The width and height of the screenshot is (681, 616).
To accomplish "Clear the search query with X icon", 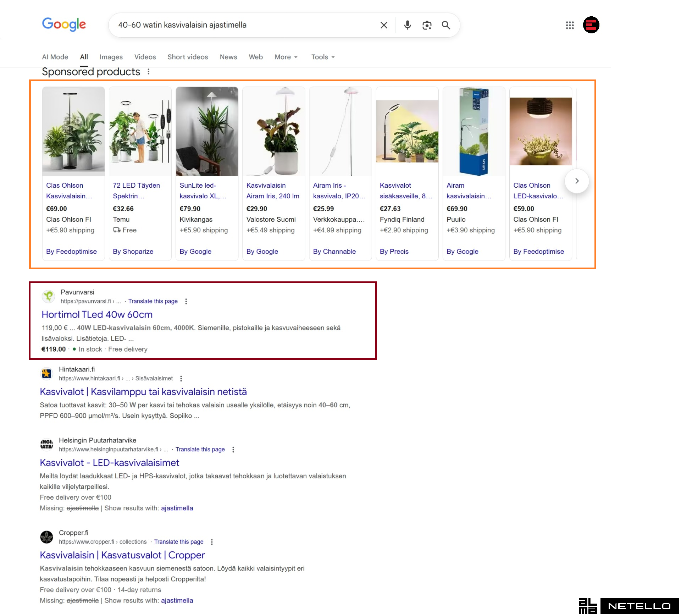I will [384, 25].
